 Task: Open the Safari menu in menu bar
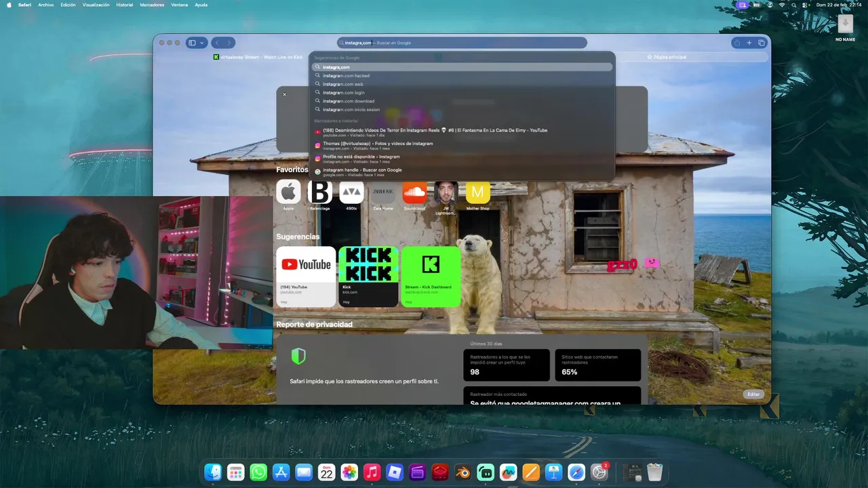[24, 5]
